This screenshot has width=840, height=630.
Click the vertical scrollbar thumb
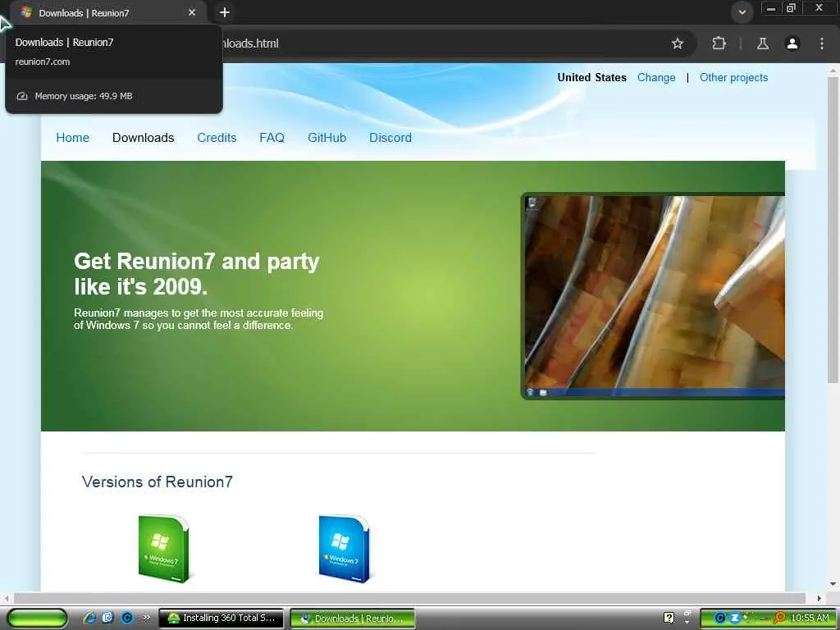pos(833,231)
